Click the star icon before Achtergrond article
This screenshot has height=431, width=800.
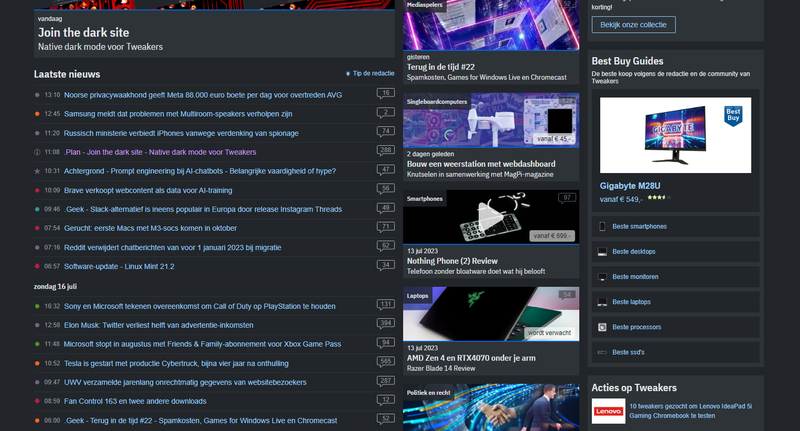(37, 171)
